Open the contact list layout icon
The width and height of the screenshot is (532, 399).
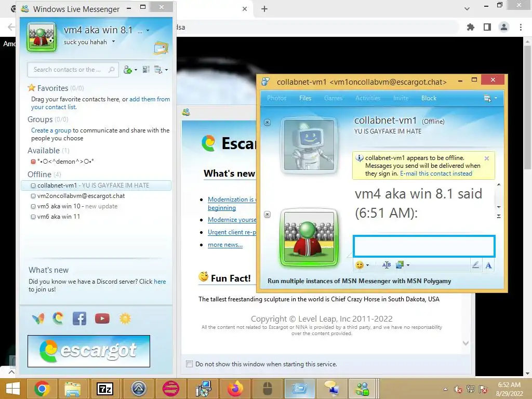click(146, 70)
